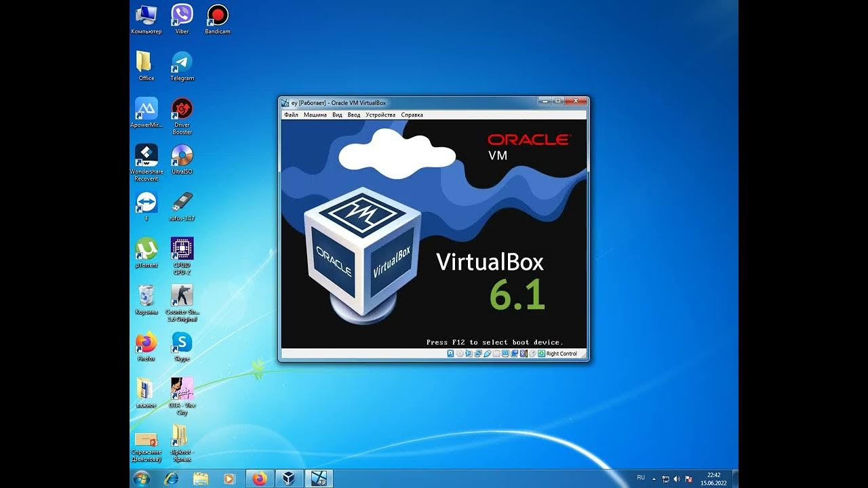868x488 pixels.
Task: Click the recording indicator in VirtualBox status bar
Action: (515, 353)
